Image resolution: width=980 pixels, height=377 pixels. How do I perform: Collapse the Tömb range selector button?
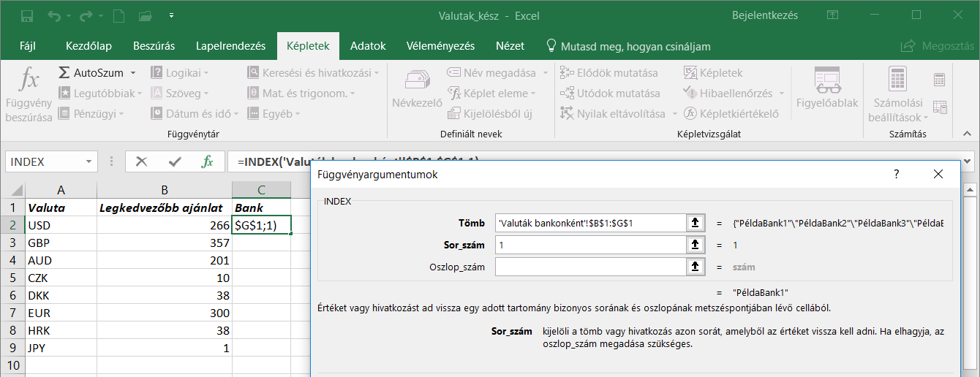tap(695, 223)
